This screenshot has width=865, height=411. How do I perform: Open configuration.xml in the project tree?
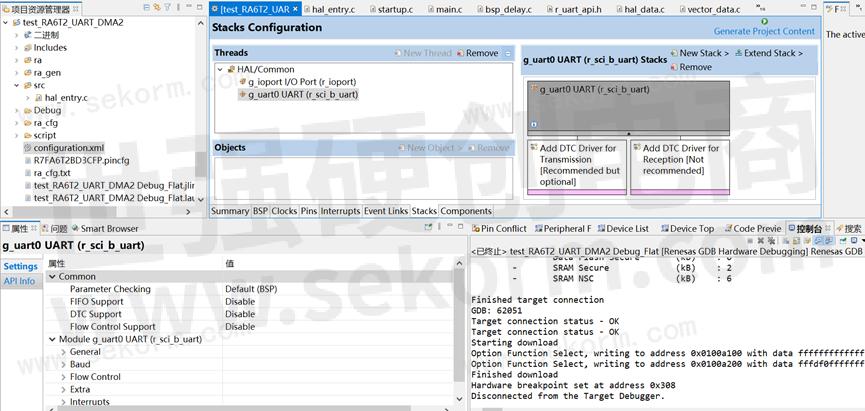pyautogui.click(x=68, y=148)
